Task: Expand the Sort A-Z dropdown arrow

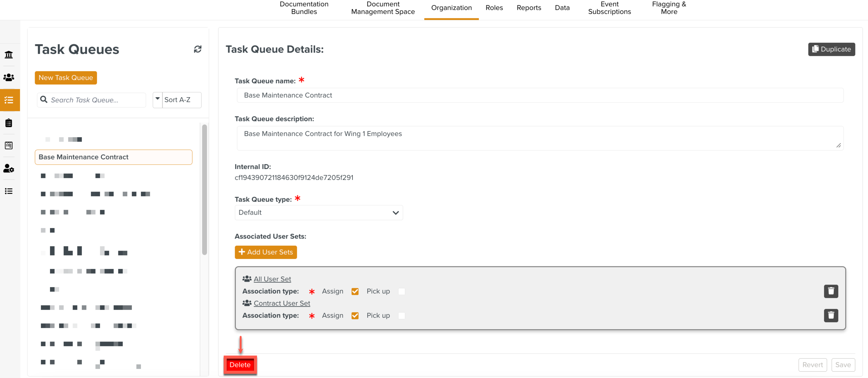Action: tap(158, 100)
